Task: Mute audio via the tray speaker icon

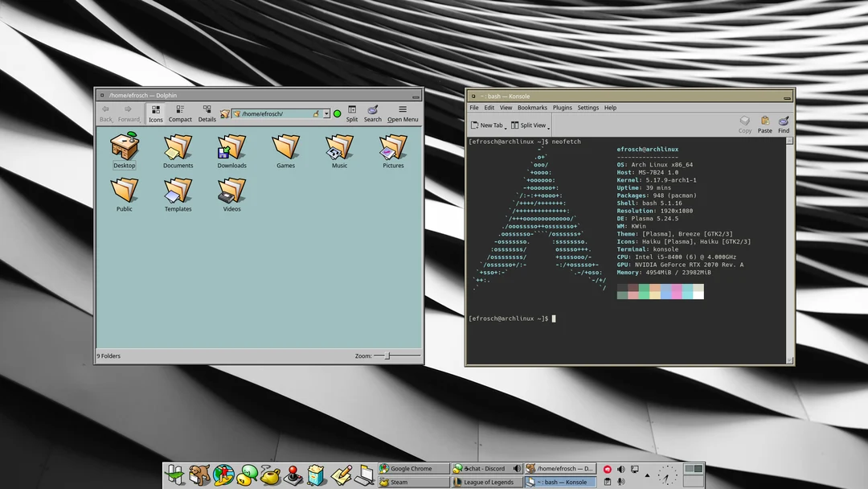Action: point(621,469)
